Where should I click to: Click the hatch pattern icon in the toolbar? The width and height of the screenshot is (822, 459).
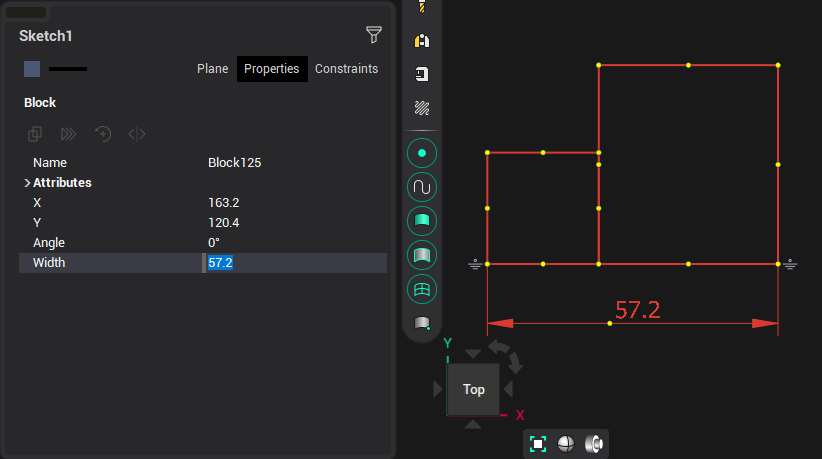click(422, 108)
